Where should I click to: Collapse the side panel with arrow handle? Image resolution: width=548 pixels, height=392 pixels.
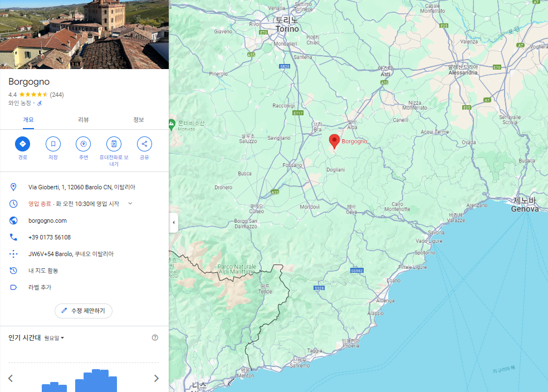pos(174,223)
